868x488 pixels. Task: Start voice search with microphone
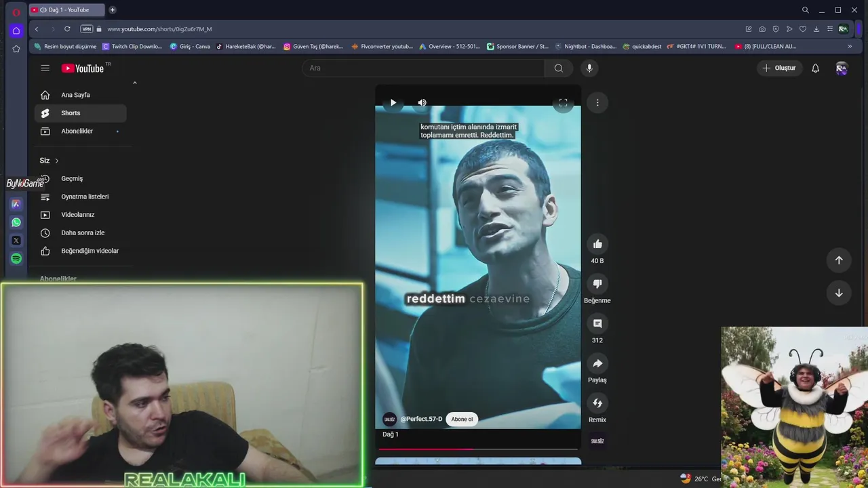point(589,68)
